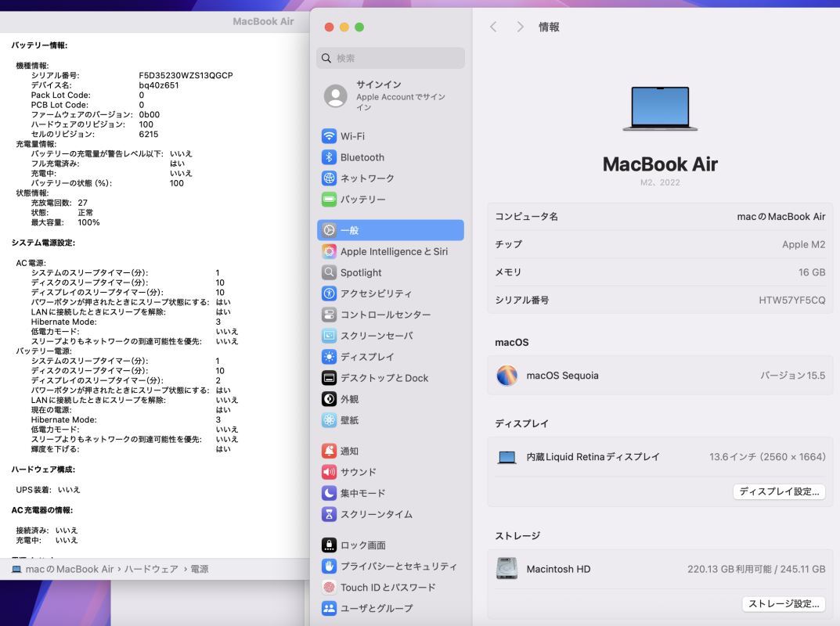
Task: Click the 状態 value 正常
Action: (85, 213)
